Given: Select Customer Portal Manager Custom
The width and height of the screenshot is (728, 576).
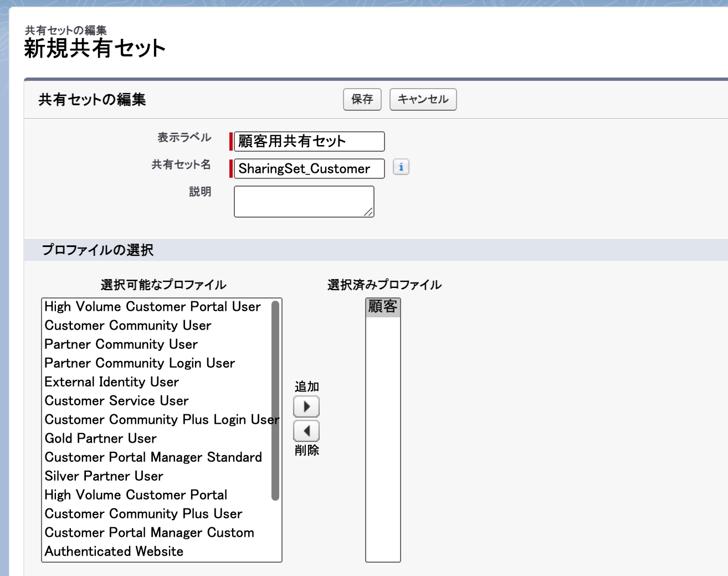Looking at the screenshot, I should click(x=157, y=533).
